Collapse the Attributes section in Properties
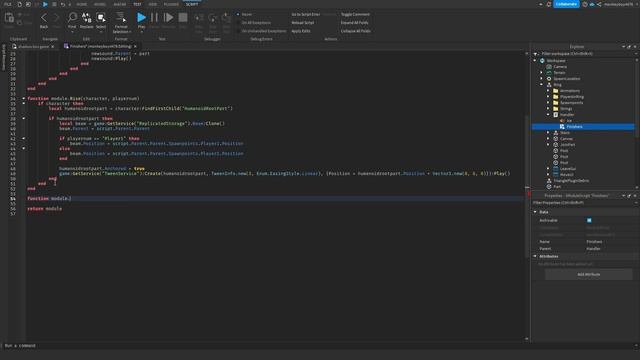The image size is (640, 360). (535, 256)
